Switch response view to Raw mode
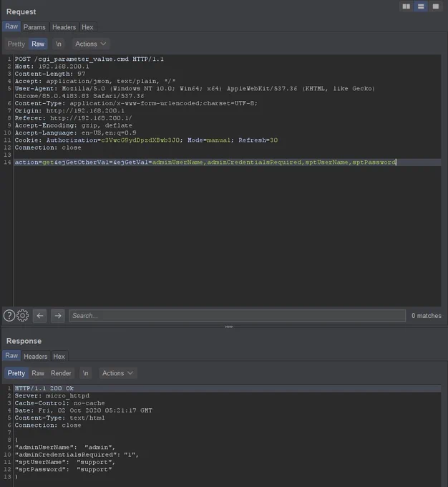448x487 pixels. [38, 373]
